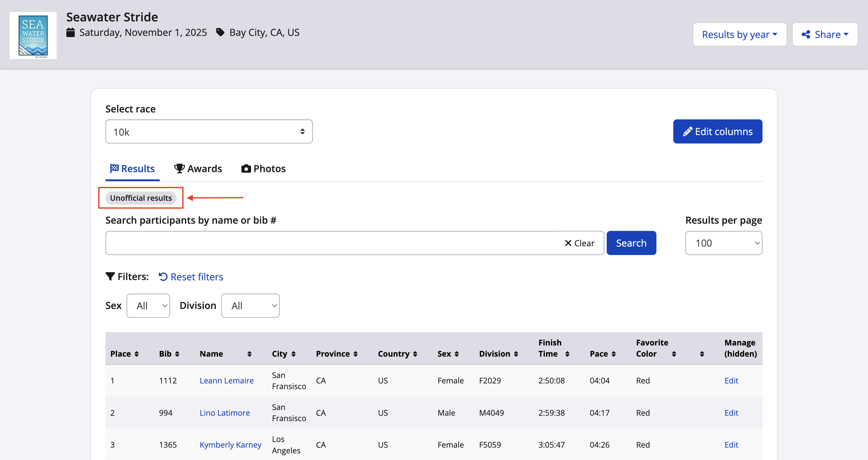Click the Edit columns button
Viewport: 868px width, 460px height.
point(717,132)
